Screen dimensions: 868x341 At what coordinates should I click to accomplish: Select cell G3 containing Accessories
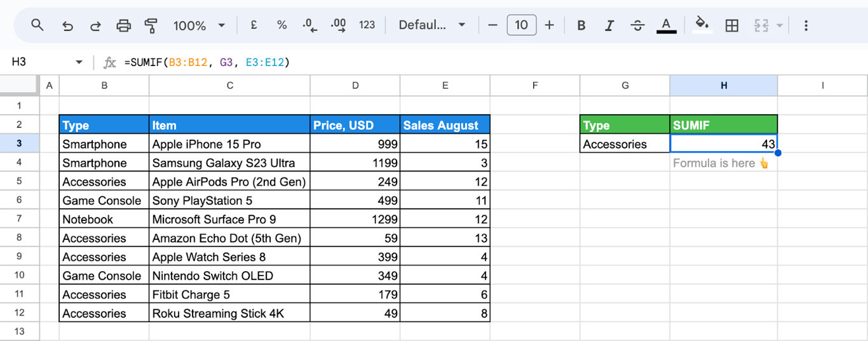[625, 144]
